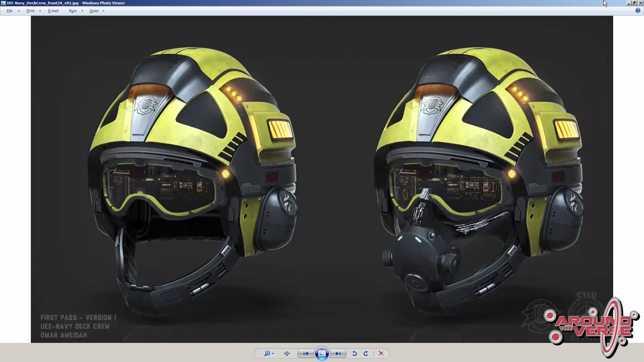The image size is (644, 362).
Task: Click the Burn menu button
Action: 73,11
